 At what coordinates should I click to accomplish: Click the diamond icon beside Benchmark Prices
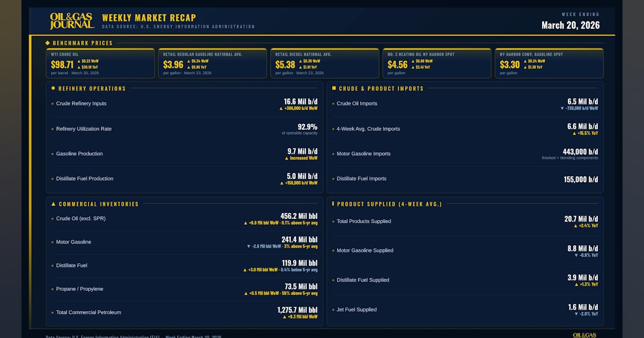coord(47,43)
